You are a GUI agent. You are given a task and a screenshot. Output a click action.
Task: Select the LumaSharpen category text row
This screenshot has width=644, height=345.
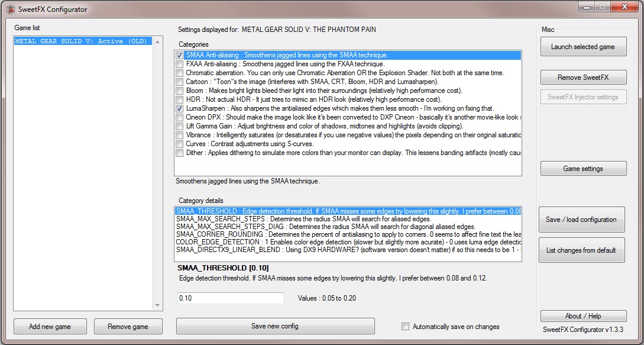click(x=339, y=108)
